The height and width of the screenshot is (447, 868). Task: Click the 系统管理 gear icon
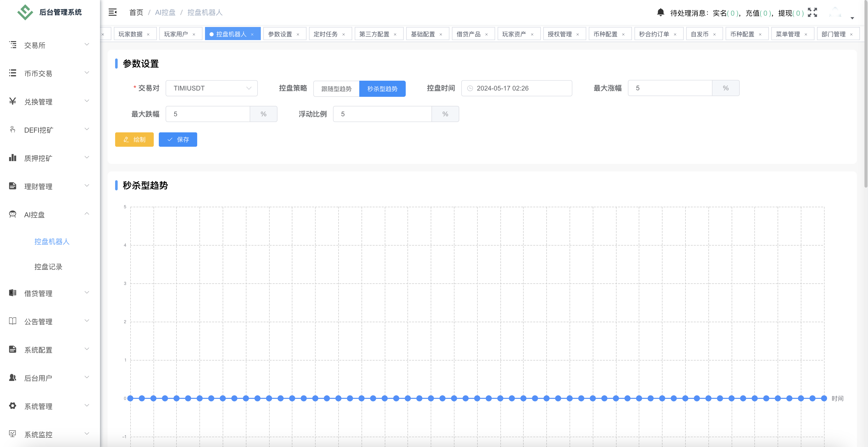pyautogui.click(x=12, y=406)
